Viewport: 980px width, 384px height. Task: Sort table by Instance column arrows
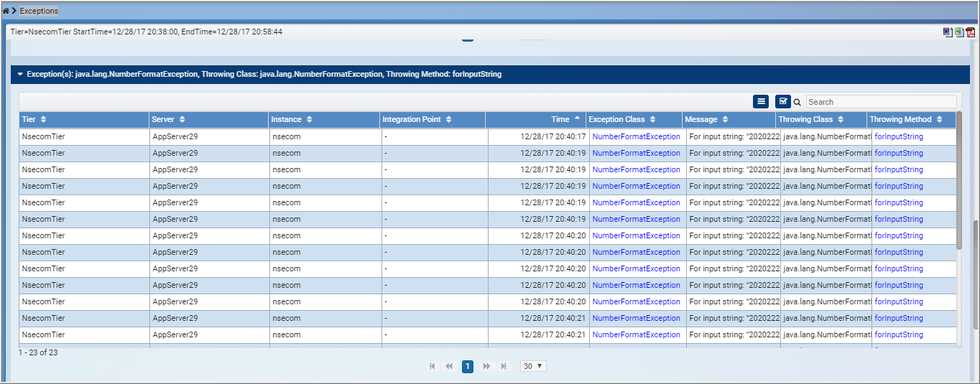[309, 119]
